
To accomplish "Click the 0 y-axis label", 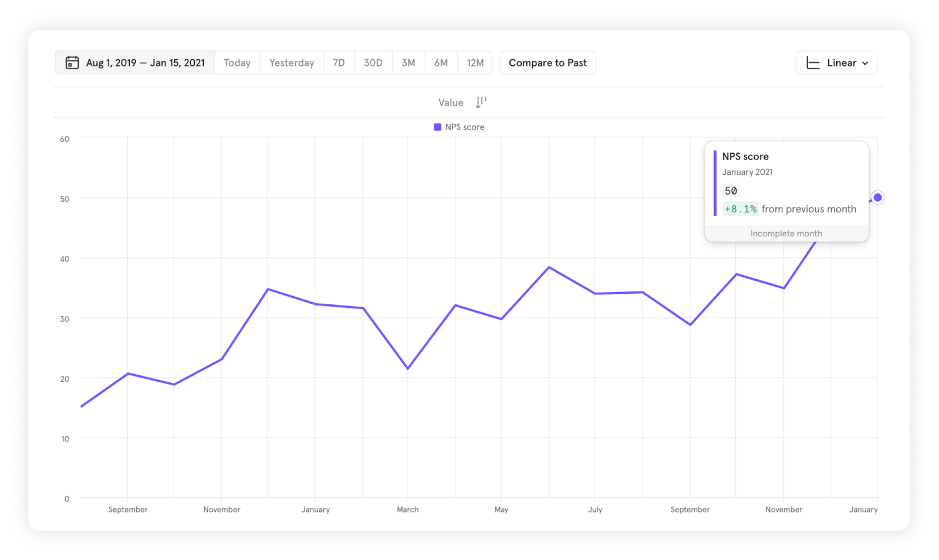I will (x=66, y=499).
